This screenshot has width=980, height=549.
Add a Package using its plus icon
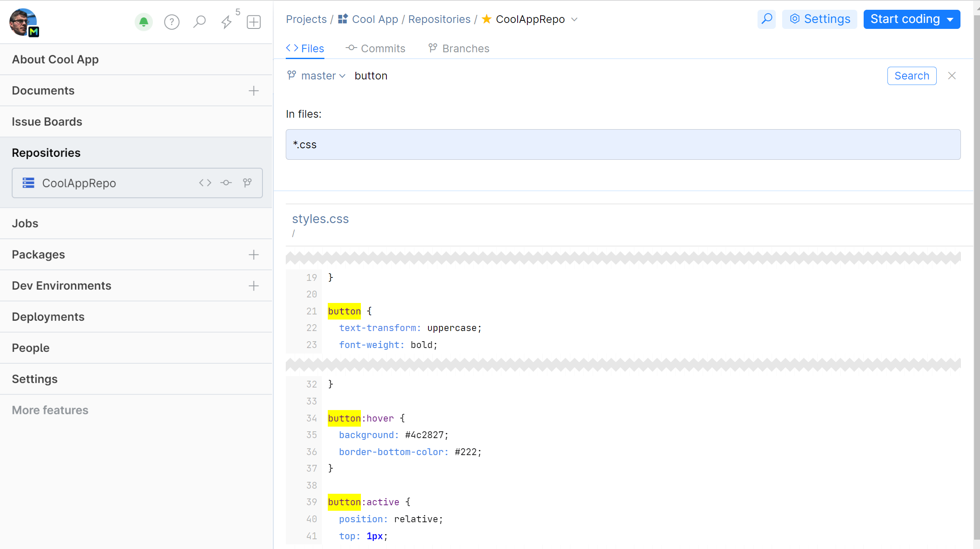253,255
